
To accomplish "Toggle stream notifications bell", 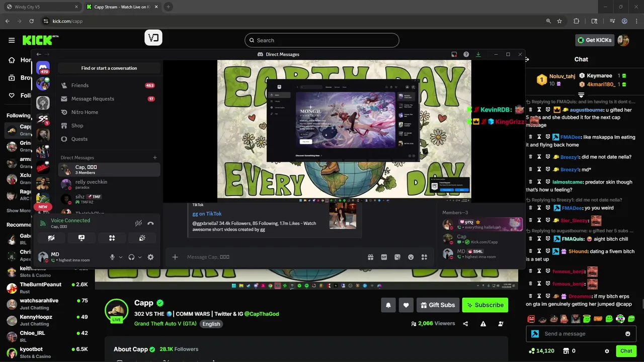I will (x=388, y=305).
